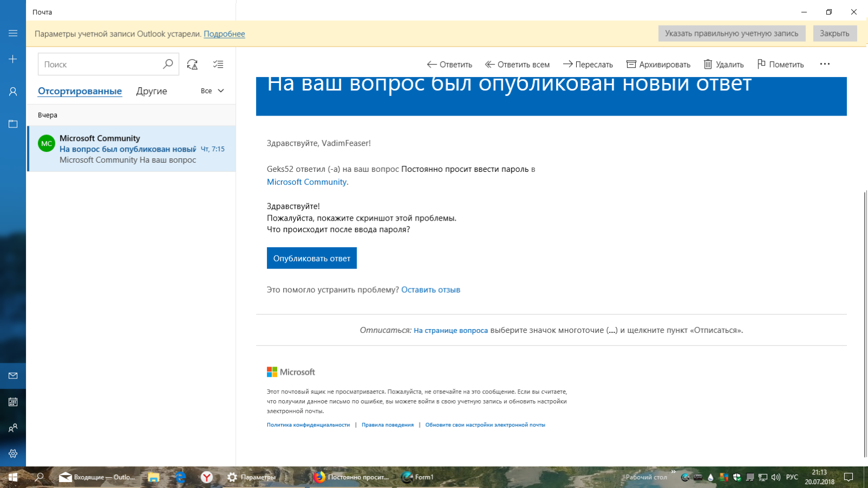Image resolution: width=868 pixels, height=488 pixels.
Task: Open the more actions ellipsis
Action: (x=825, y=64)
